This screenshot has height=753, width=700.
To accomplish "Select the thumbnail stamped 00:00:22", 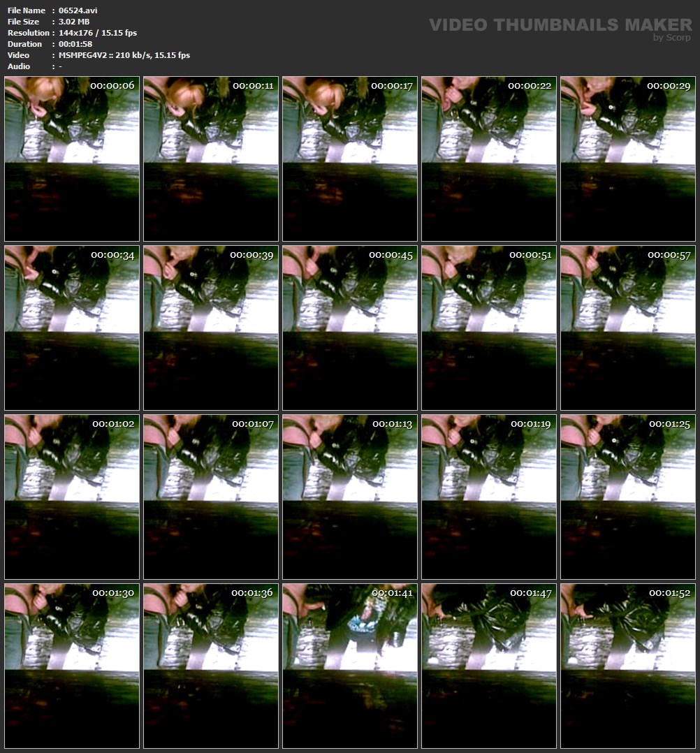I will [489, 159].
